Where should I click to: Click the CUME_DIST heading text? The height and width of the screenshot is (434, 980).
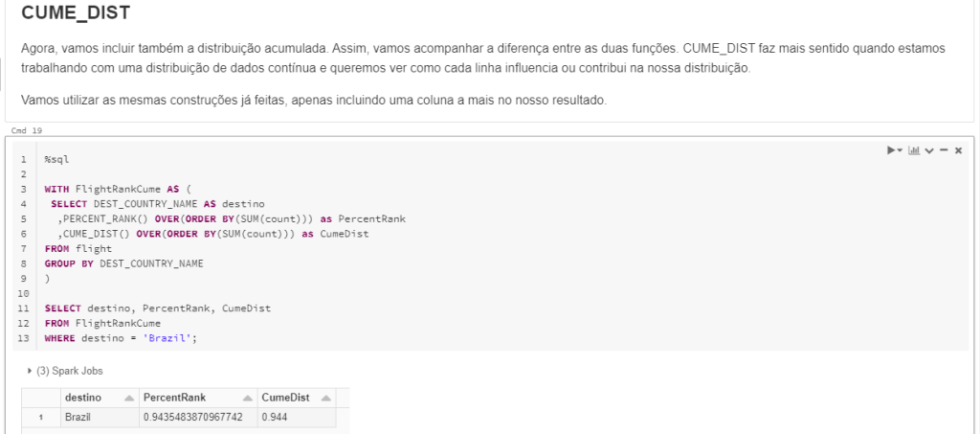76,13
